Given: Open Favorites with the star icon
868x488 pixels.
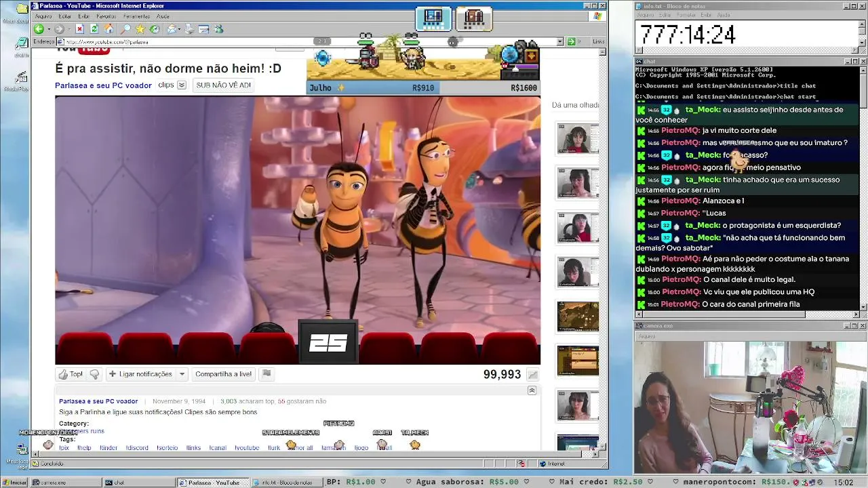Looking at the screenshot, I should 140,29.
